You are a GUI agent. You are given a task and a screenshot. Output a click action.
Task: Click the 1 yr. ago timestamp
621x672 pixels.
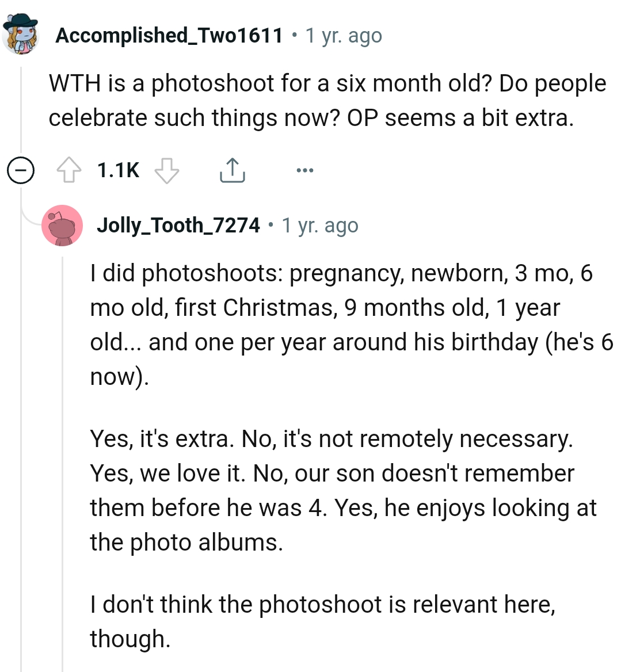(342, 35)
